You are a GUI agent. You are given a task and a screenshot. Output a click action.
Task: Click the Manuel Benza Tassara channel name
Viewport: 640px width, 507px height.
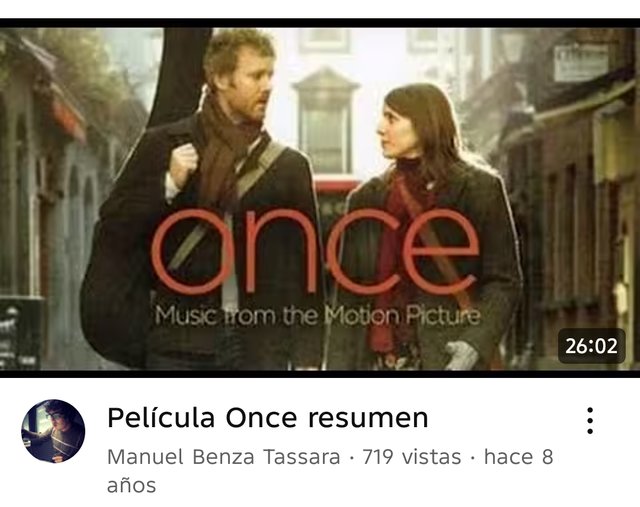point(223,456)
